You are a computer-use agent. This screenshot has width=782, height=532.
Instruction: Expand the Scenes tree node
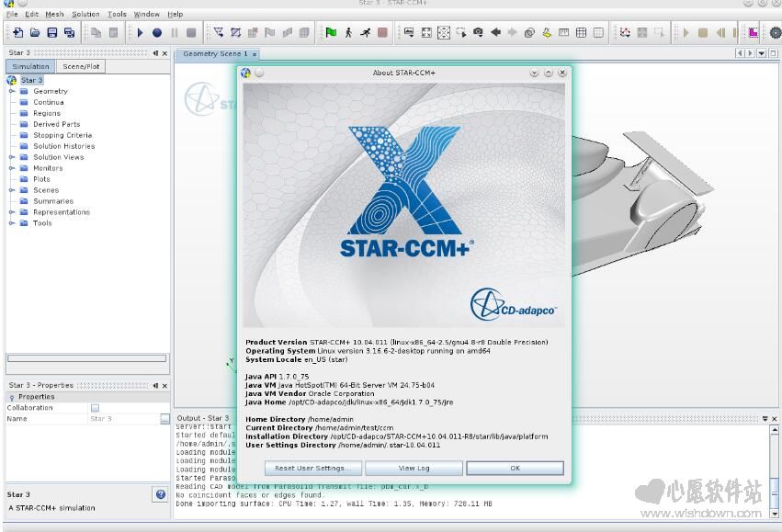click(x=12, y=190)
